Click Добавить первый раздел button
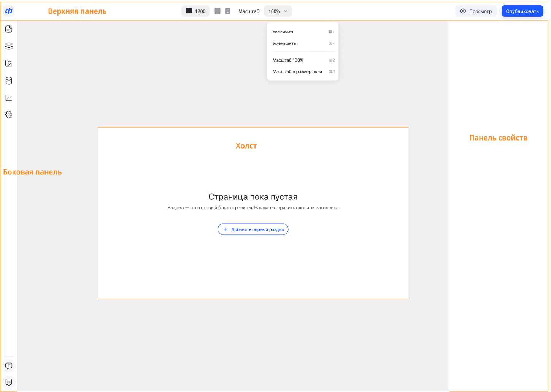This screenshot has height=392, width=551. [253, 229]
